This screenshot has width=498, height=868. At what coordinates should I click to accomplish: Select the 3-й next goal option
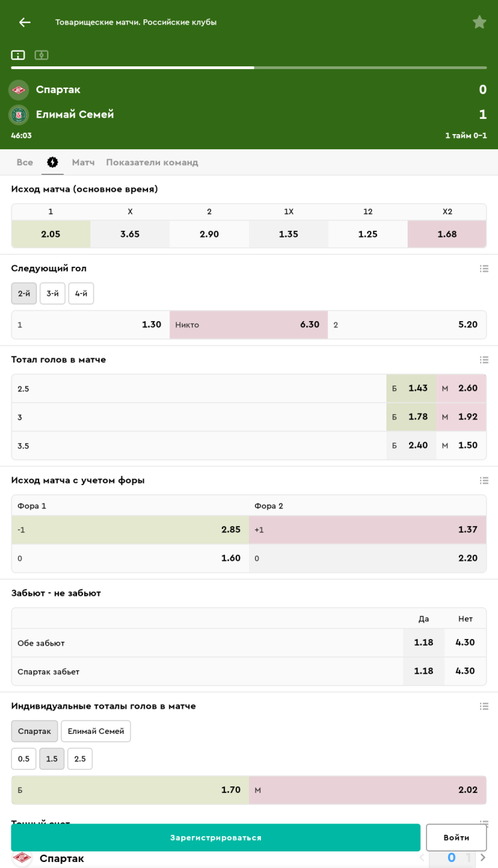(52, 293)
